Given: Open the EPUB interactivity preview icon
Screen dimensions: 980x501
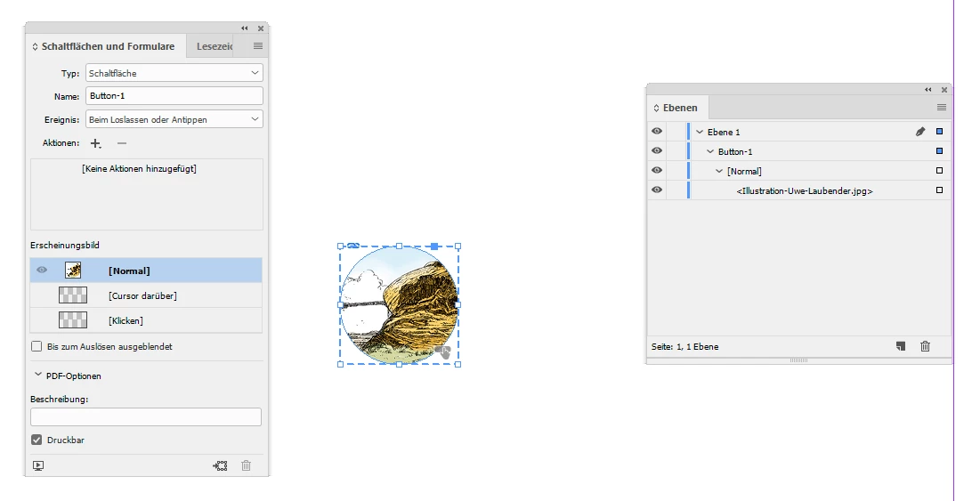Looking at the screenshot, I should [38, 465].
